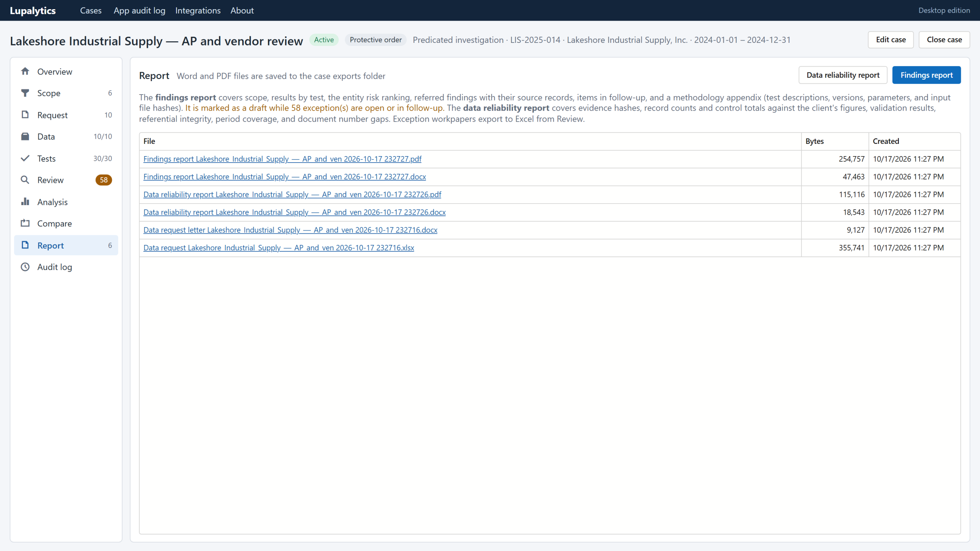Open the Data request letter docx

(291, 230)
